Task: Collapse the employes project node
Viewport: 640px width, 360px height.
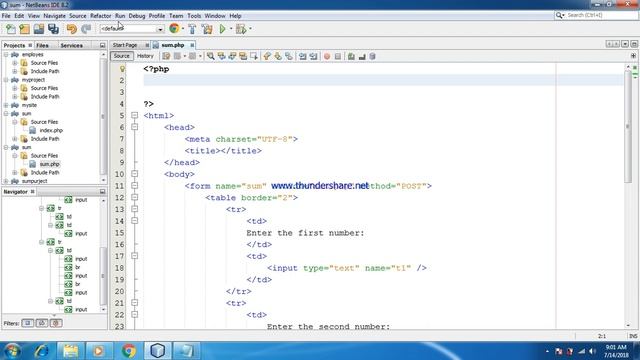Action: (6, 54)
